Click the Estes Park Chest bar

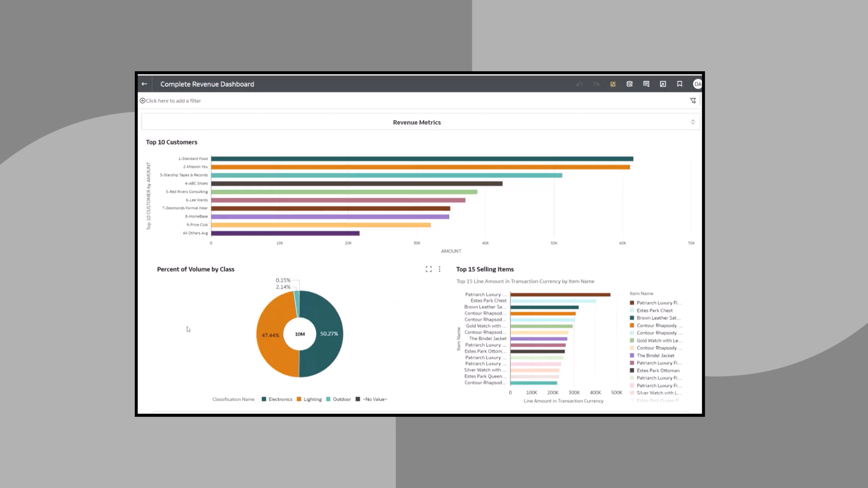coord(553,301)
